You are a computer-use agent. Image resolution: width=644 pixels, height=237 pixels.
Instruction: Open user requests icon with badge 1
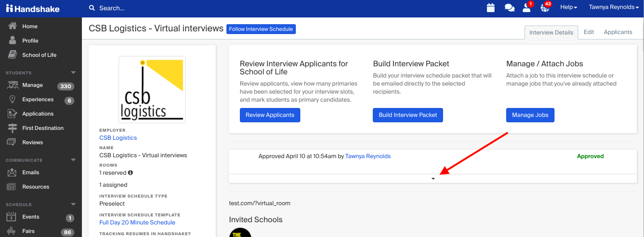click(x=527, y=8)
